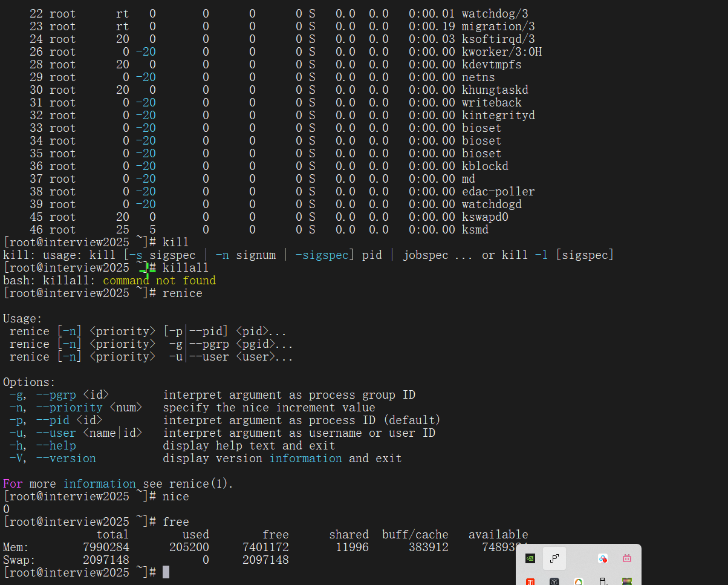Click the "shared" column header
728x585 pixels.
[349, 534]
